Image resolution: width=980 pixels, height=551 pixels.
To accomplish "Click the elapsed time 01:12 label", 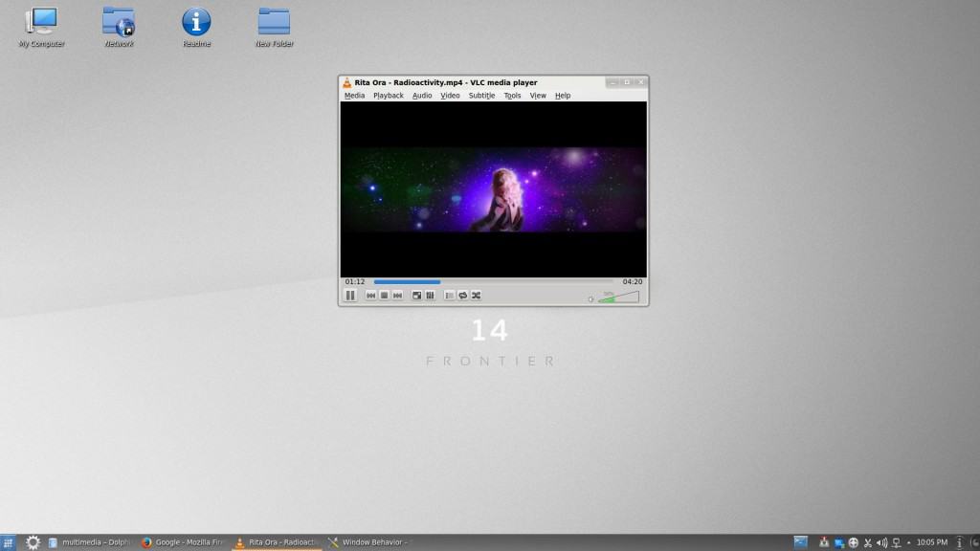I will pyautogui.click(x=354, y=282).
